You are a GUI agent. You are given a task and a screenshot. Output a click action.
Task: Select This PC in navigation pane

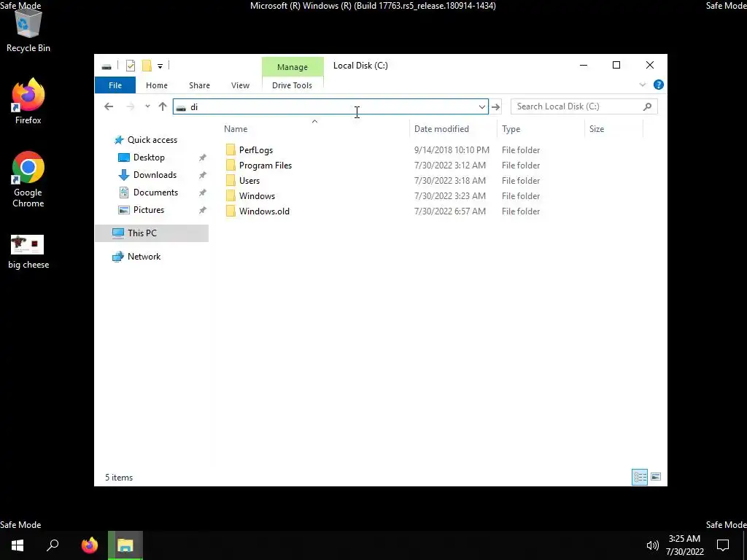(152, 233)
